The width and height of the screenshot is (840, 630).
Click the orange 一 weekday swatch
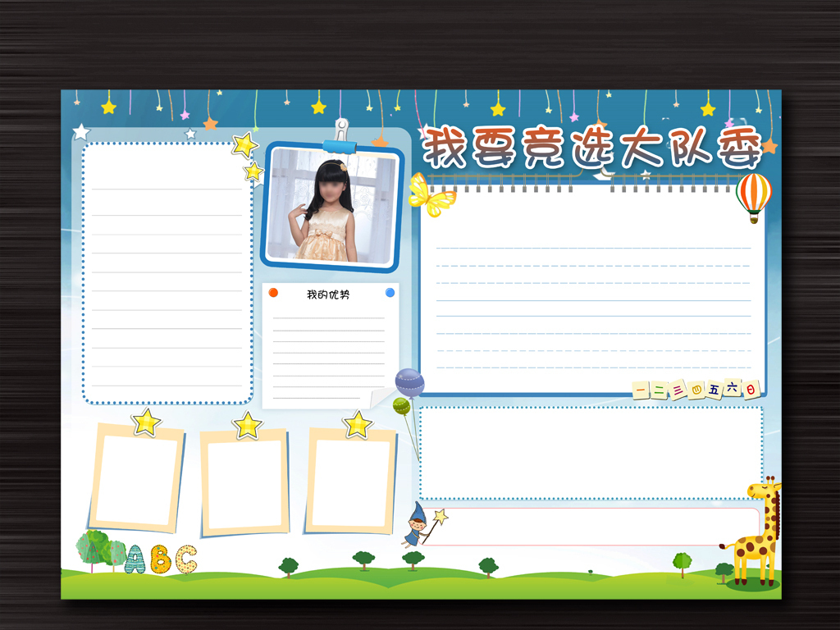coord(639,390)
